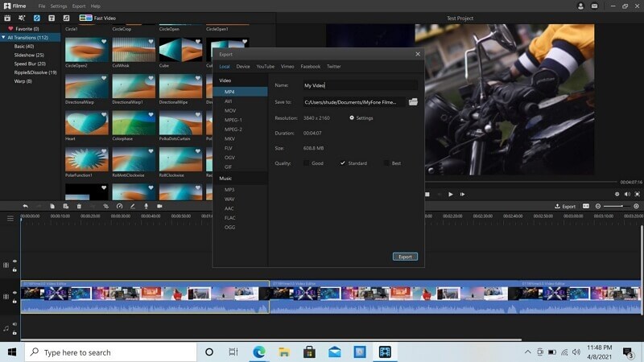Toggle preview volume speaker icon
Viewport: 644px width, 362px height.
[627, 194]
